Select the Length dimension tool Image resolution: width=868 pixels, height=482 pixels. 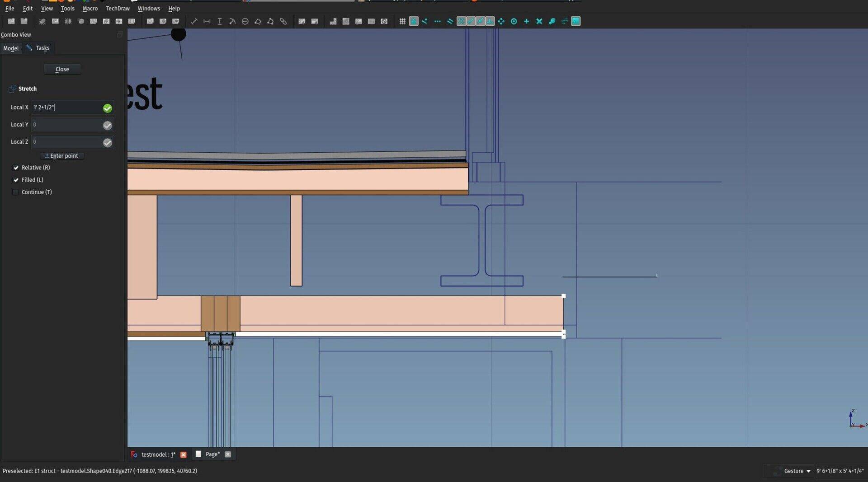coord(194,21)
